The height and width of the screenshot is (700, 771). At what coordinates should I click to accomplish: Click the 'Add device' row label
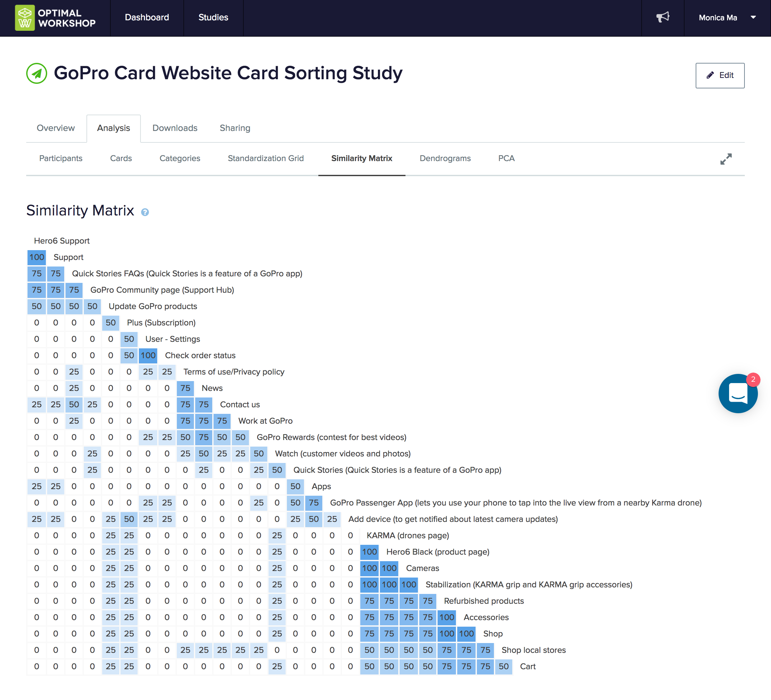coord(453,519)
